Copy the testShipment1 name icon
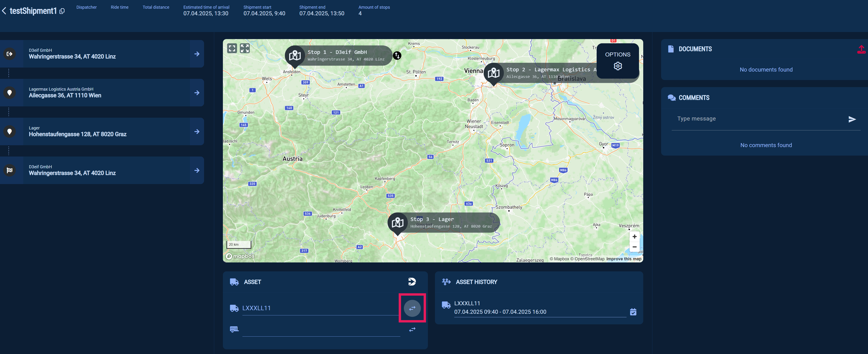868x354 pixels. (x=62, y=11)
